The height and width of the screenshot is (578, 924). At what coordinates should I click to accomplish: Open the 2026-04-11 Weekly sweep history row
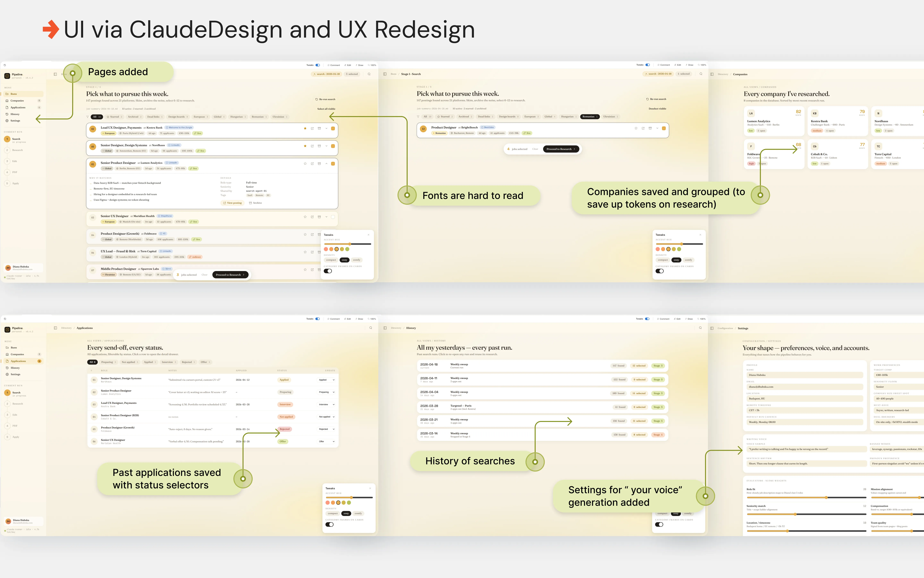click(x=542, y=380)
